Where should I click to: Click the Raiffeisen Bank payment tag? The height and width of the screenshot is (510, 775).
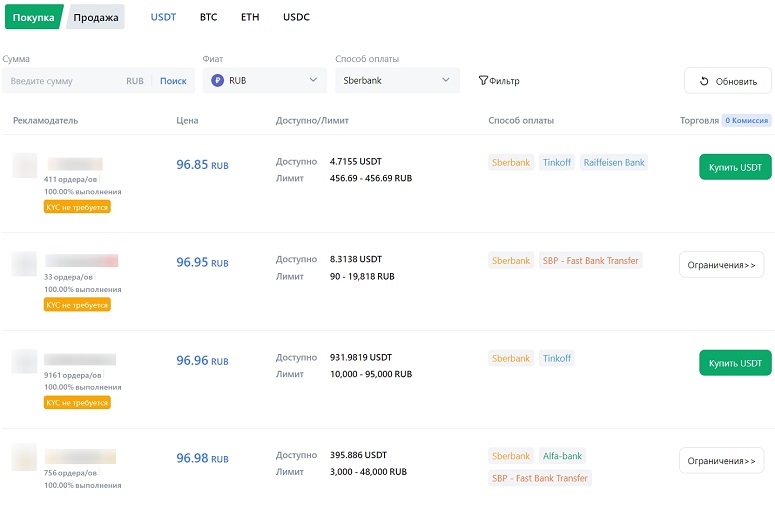(614, 162)
